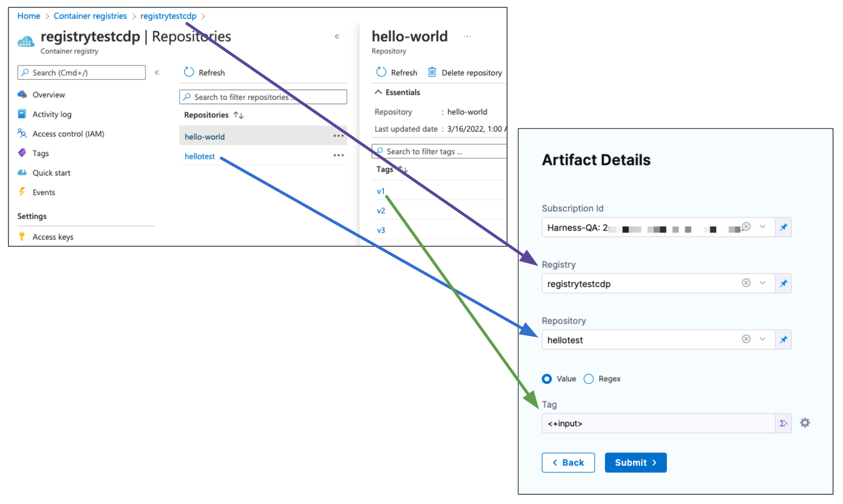This screenshot has width=843, height=504.
Task: Open the Repository dropdown chevron
Action: tap(762, 339)
